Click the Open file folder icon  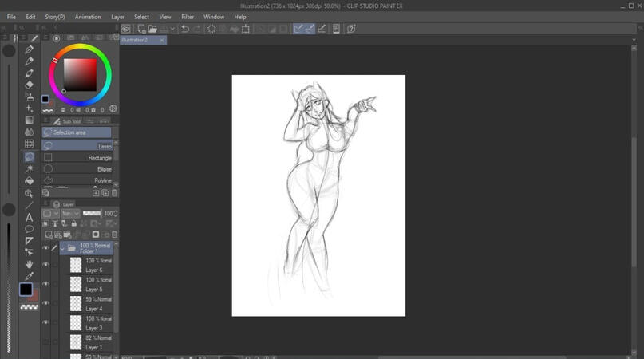pos(152,29)
